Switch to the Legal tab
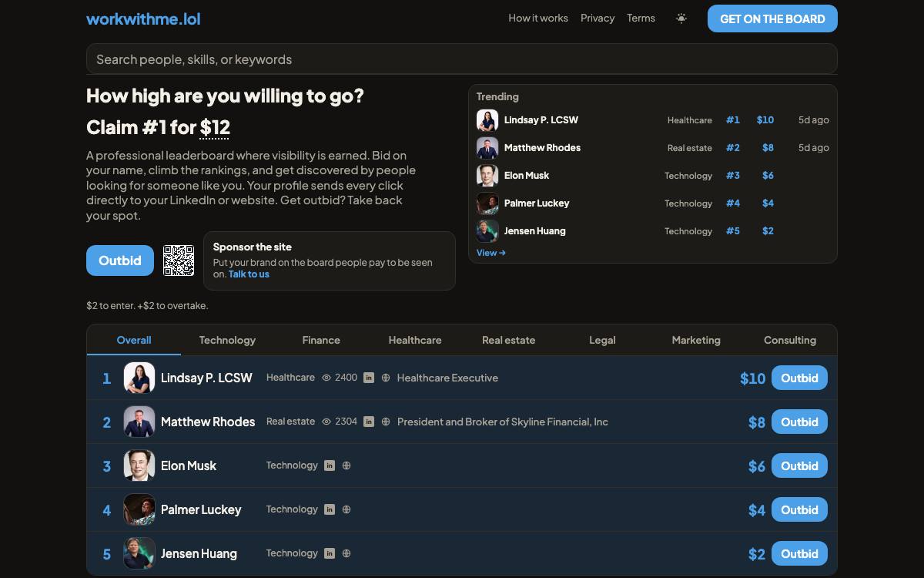 [x=602, y=340]
